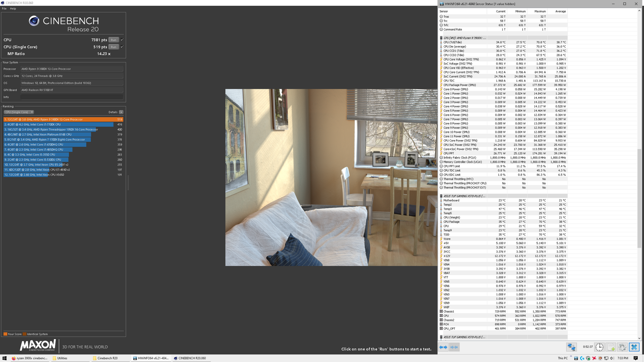Run the multi-core CPU benchmark
Screen dimensions: 644x362
[113, 40]
